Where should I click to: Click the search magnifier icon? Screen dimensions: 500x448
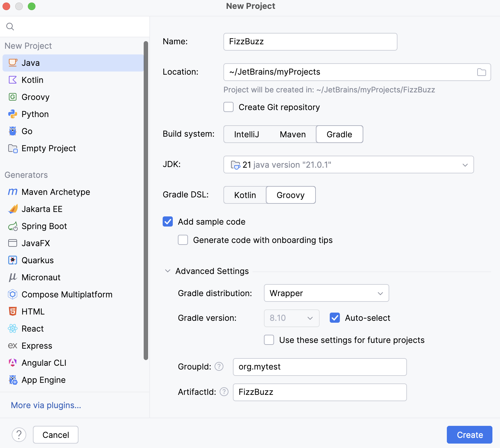coord(10,27)
